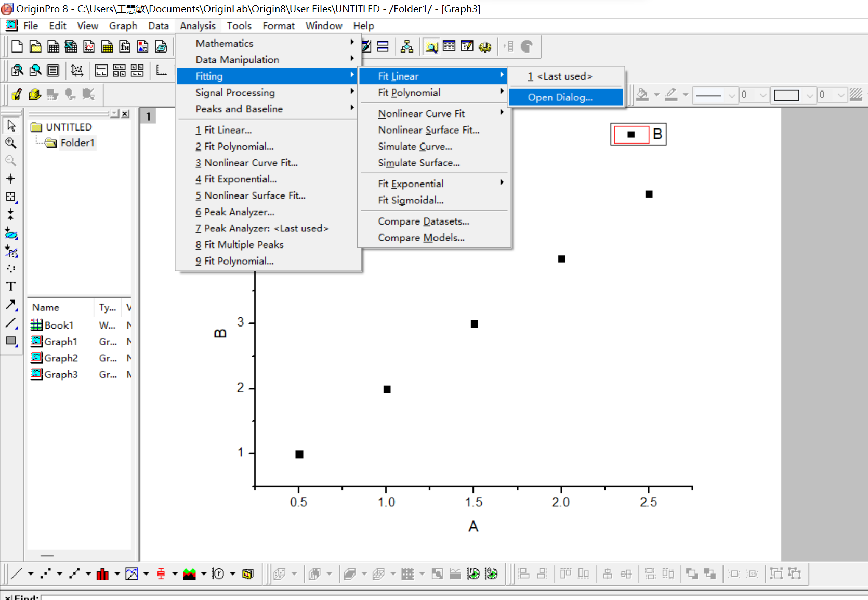Click the Line+Symbol plot icon
Screen dimensions: 868x600
(74, 574)
